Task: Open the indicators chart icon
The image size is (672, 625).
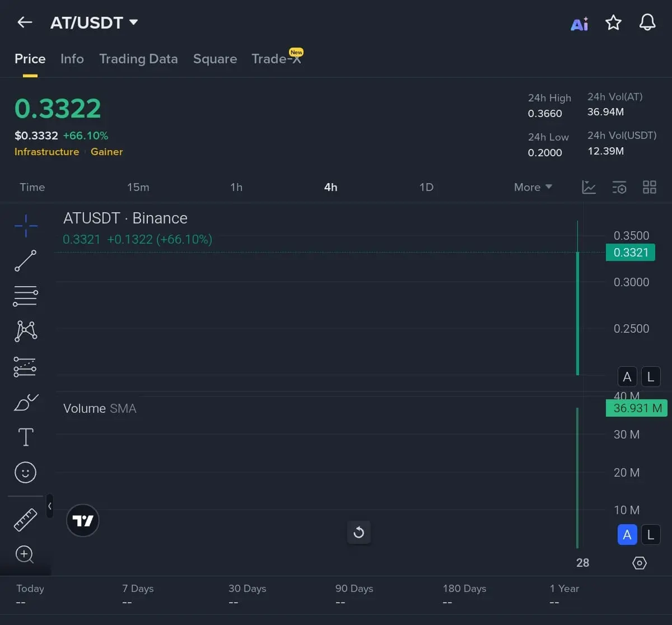Action: click(x=589, y=187)
